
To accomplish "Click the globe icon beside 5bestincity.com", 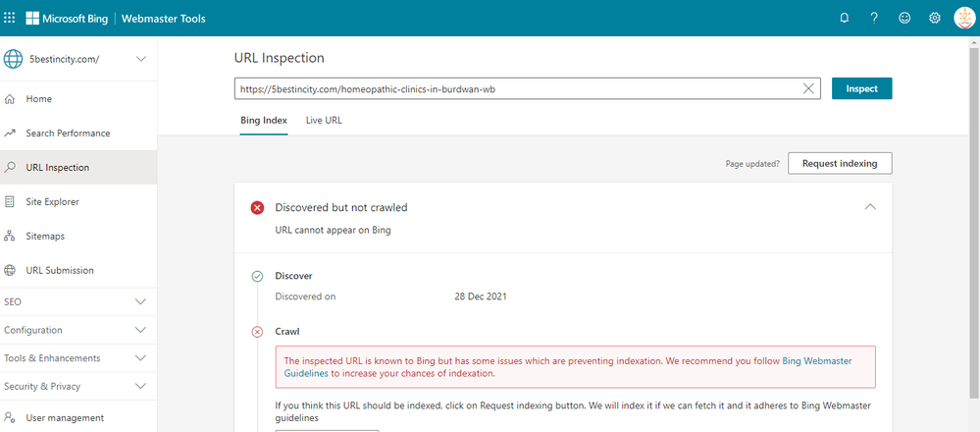I will (x=13, y=59).
